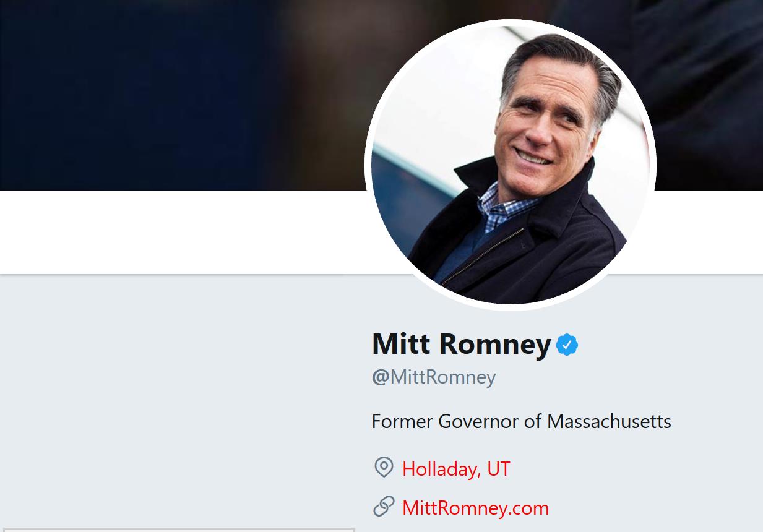Open the MittRomney.com website link
This screenshot has width=763, height=532.
[x=475, y=508]
